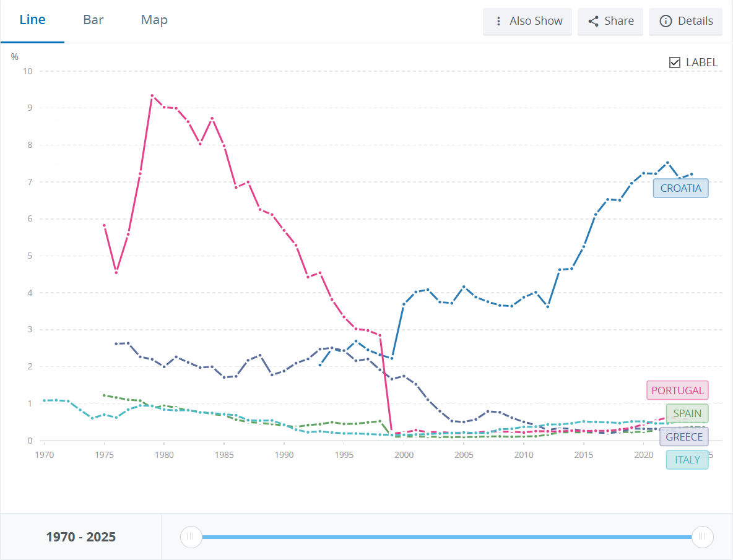Click Portugal's peak data point near 1979
This screenshot has width=733, height=560.
[x=152, y=96]
